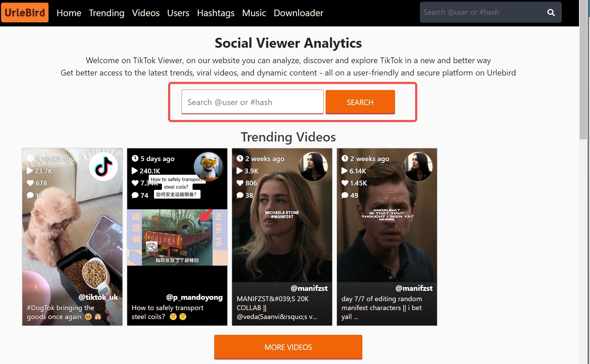Open the steel coils truck video thumbnail
The image size is (590, 364).
pos(177,237)
